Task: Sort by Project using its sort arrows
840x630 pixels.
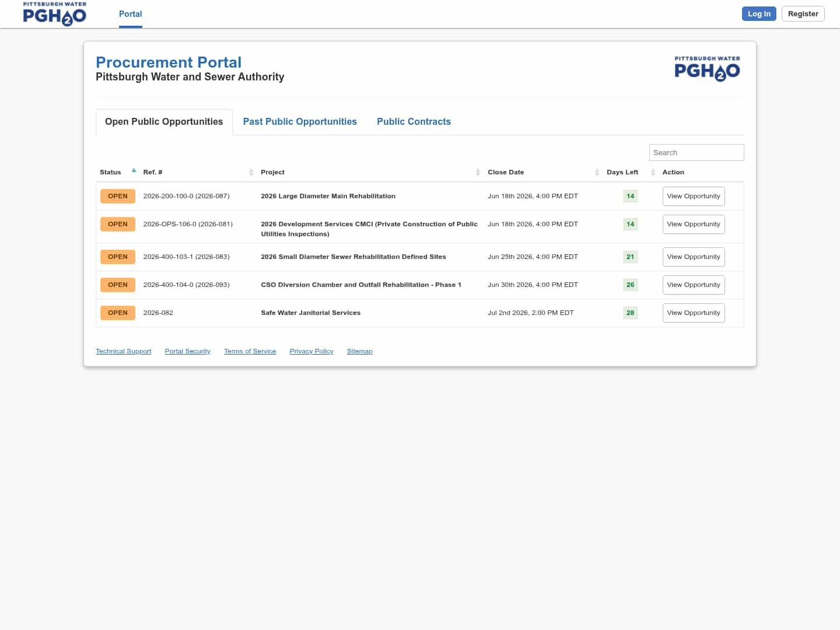Action: (x=478, y=172)
